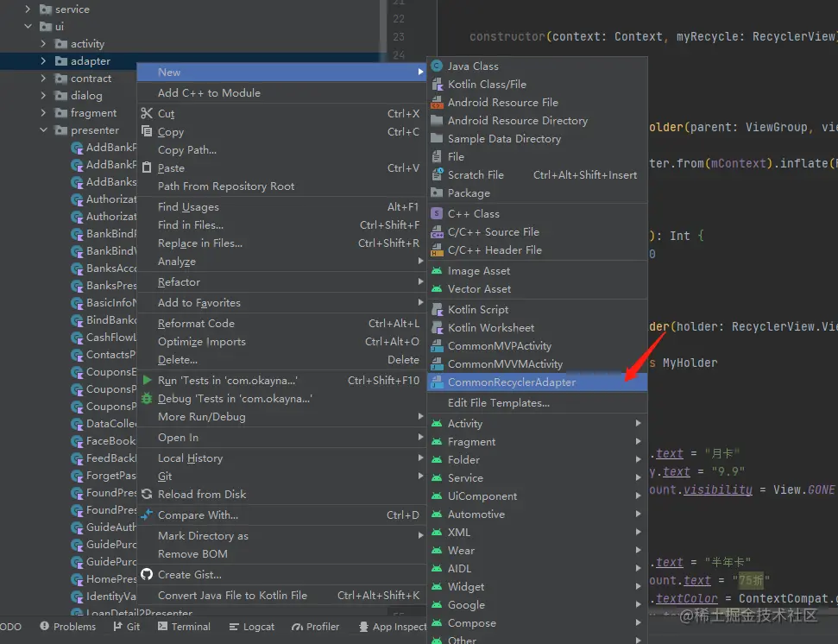
Task: Open the App Inspection tool window
Action: pos(392,627)
